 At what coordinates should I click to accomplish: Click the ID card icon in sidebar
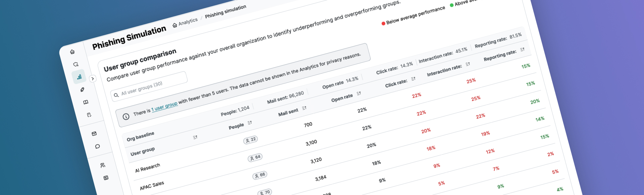pos(106,178)
